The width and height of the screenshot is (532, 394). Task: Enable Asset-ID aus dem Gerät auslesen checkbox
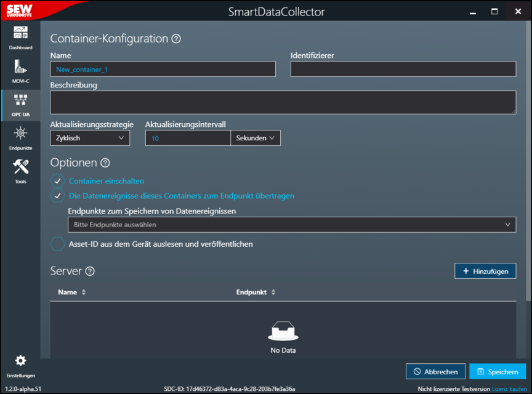tap(57, 244)
